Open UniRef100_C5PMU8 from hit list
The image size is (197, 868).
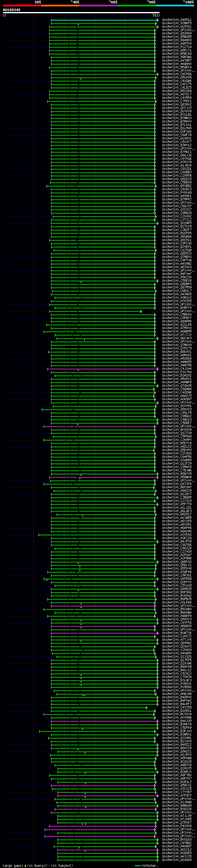click(176, 436)
